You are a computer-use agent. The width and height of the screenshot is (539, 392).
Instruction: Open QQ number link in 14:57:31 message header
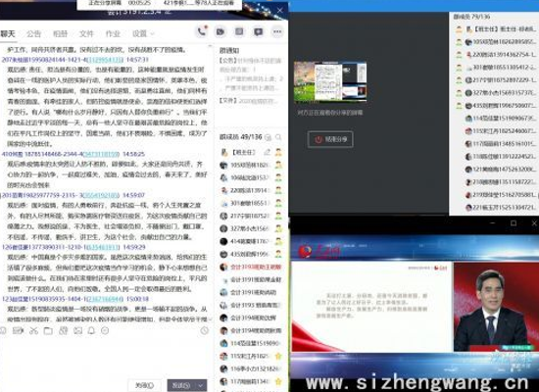pos(105,60)
